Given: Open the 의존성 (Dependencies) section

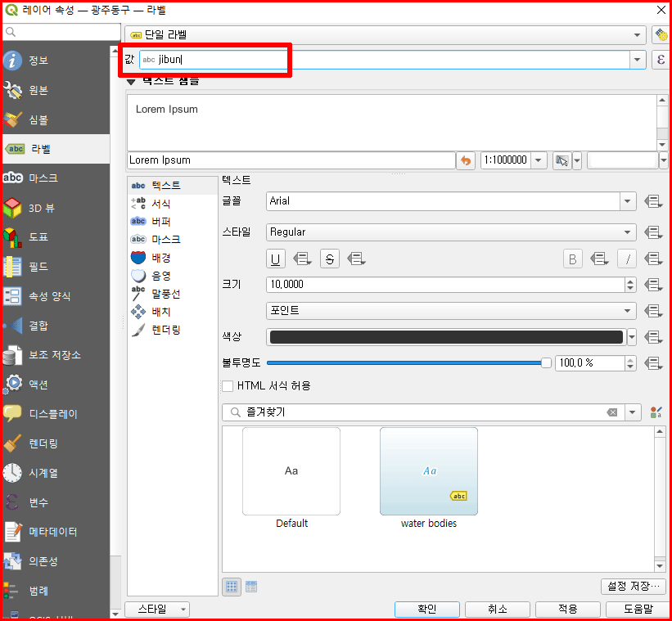Looking at the screenshot, I should point(56,561).
